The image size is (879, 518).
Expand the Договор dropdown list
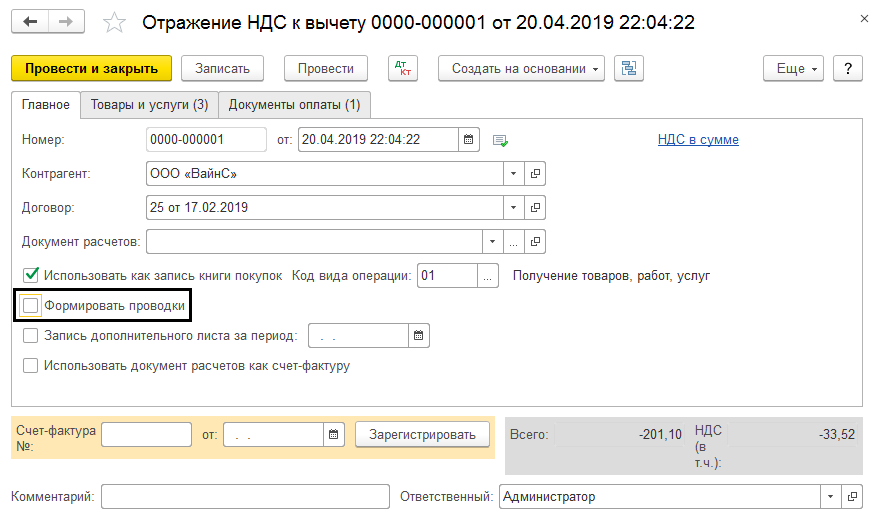514,208
